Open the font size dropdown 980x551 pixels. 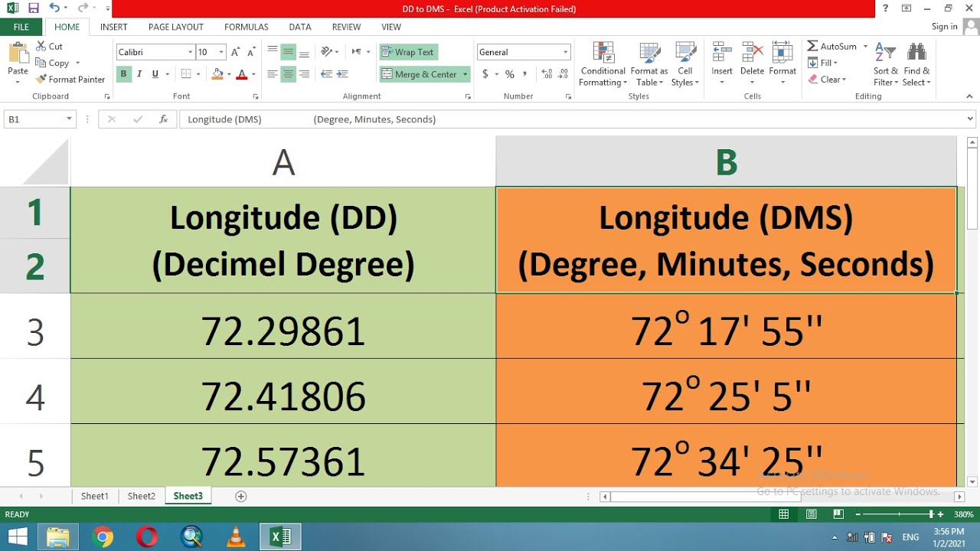(221, 52)
